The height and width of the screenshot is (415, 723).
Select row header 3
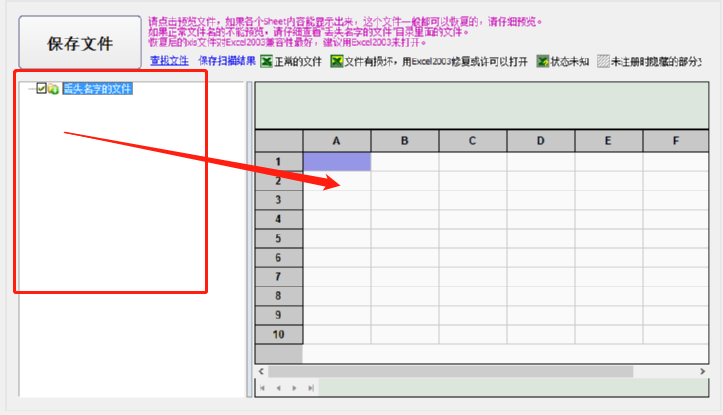pos(279,200)
